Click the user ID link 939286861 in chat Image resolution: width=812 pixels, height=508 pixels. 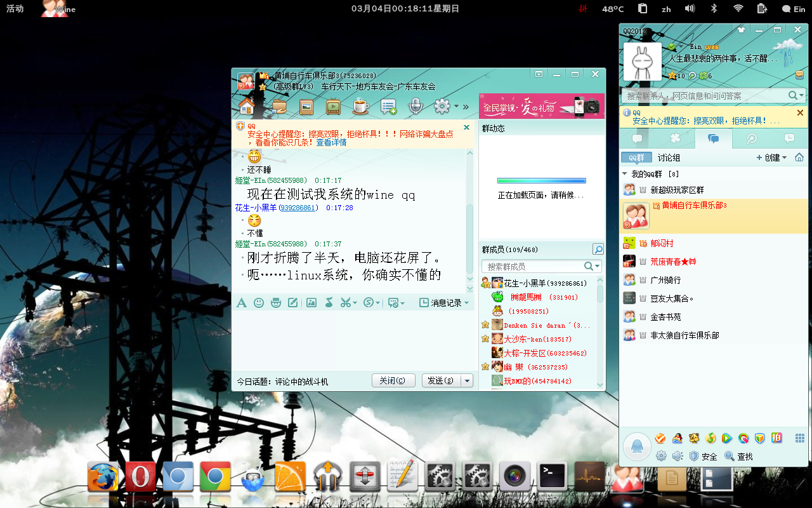(x=299, y=208)
